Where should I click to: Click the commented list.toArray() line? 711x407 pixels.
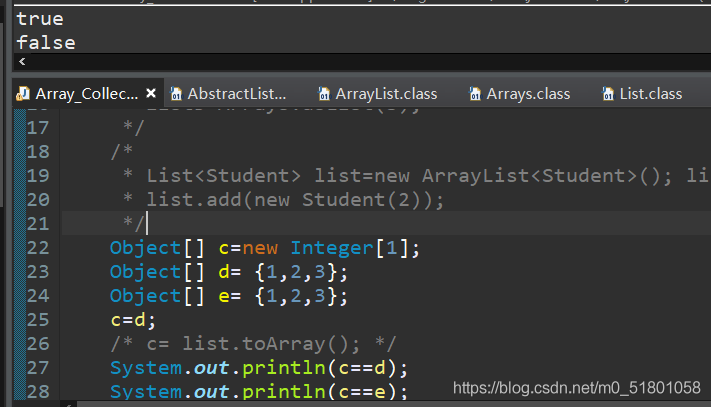253,344
